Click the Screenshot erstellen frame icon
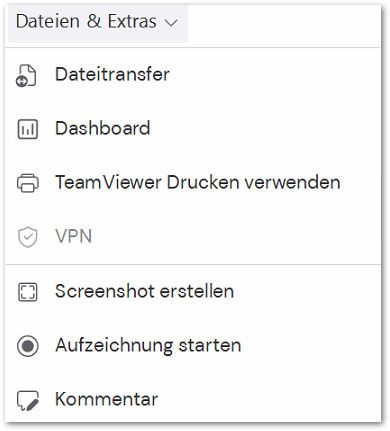 pos(27,292)
